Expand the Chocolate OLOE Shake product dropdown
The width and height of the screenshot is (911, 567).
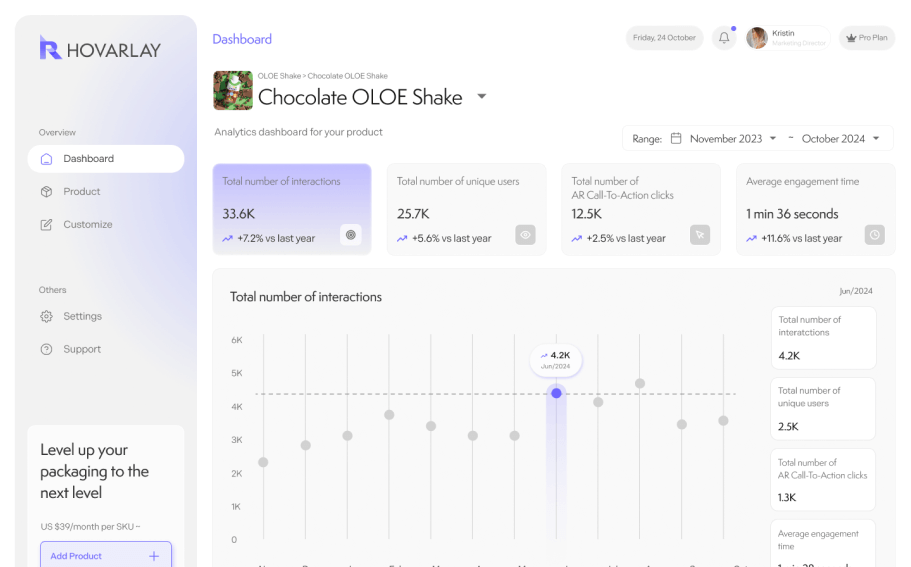point(481,97)
